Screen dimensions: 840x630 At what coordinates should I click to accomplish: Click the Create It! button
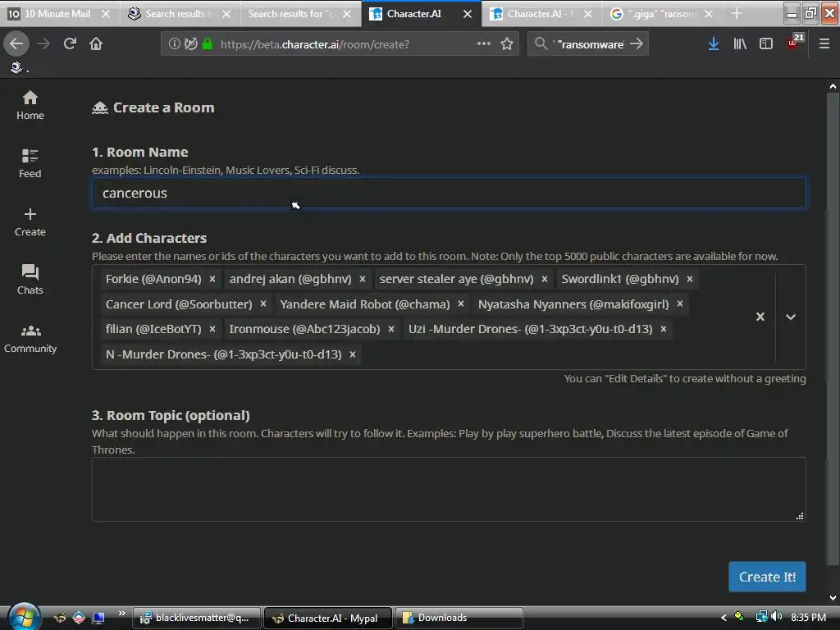767,577
